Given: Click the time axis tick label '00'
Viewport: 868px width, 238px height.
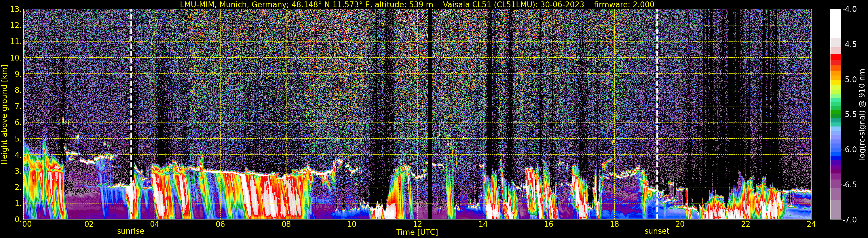Looking at the screenshot, I should [27, 224].
